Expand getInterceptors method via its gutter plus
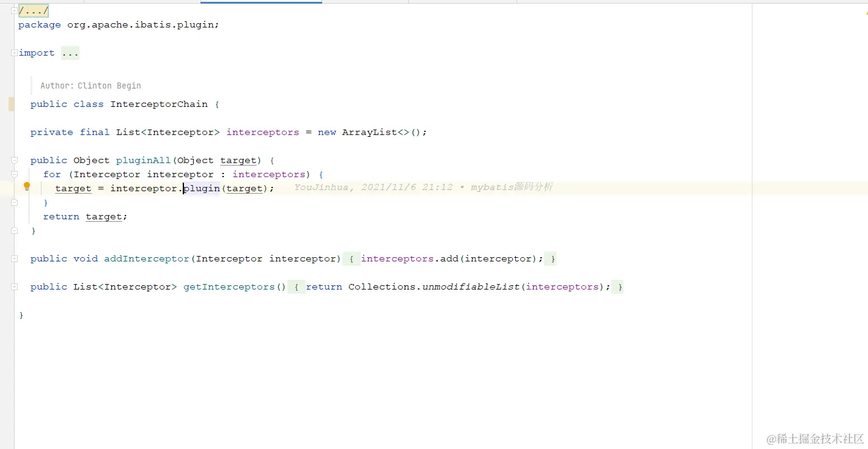868x449 pixels. tap(14, 287)
